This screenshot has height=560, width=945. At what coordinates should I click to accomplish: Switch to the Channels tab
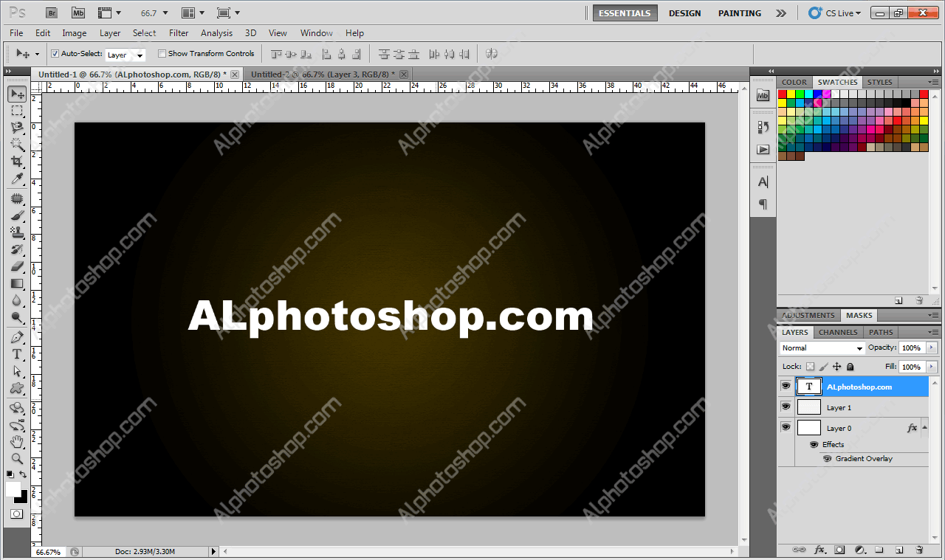[838, 332]
